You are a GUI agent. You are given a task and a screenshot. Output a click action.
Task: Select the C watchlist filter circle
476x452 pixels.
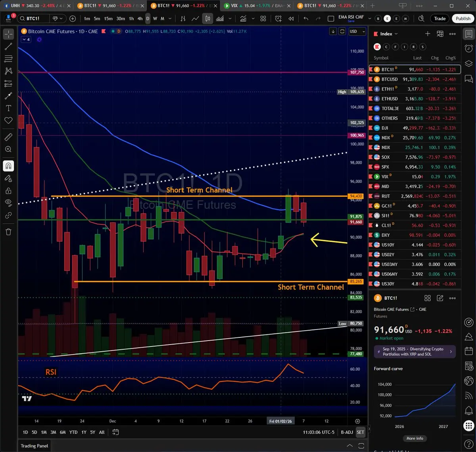point(386,47)
